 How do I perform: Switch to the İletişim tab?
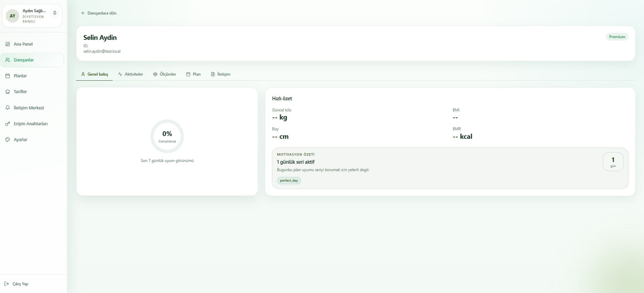click(220, 74)
